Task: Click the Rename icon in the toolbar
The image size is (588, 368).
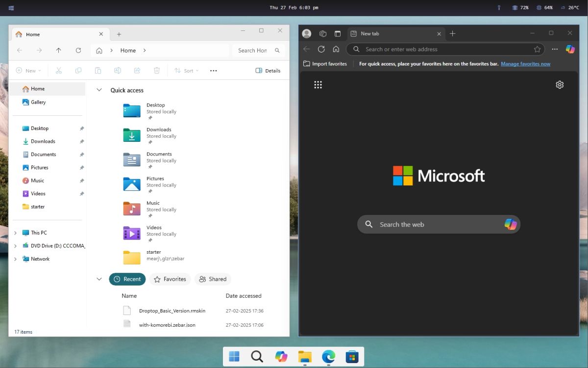Action: tap(118, 70)
